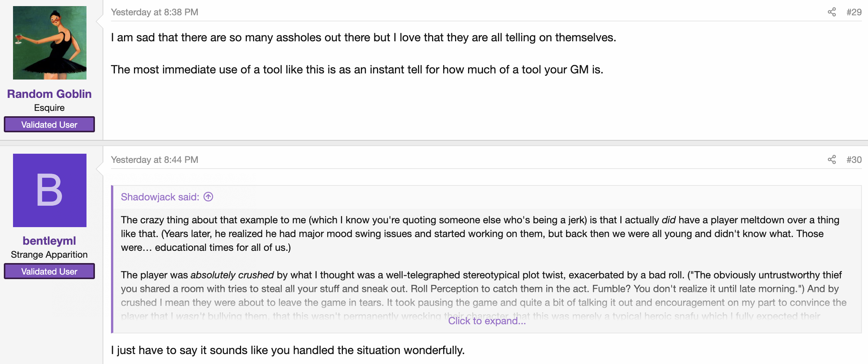Image resolution: width=868 pixels, height=364 pixels.
Task: Click share icon on post #30
Action: coord(832,159)
